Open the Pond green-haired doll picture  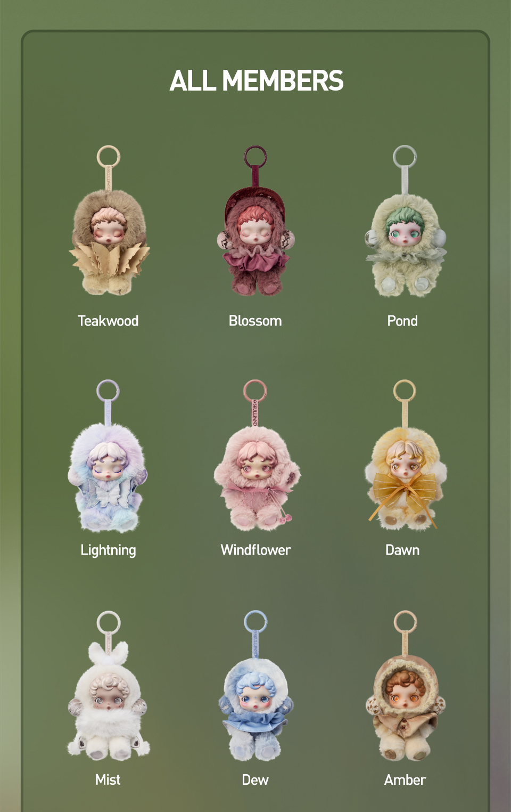point(405,221)
